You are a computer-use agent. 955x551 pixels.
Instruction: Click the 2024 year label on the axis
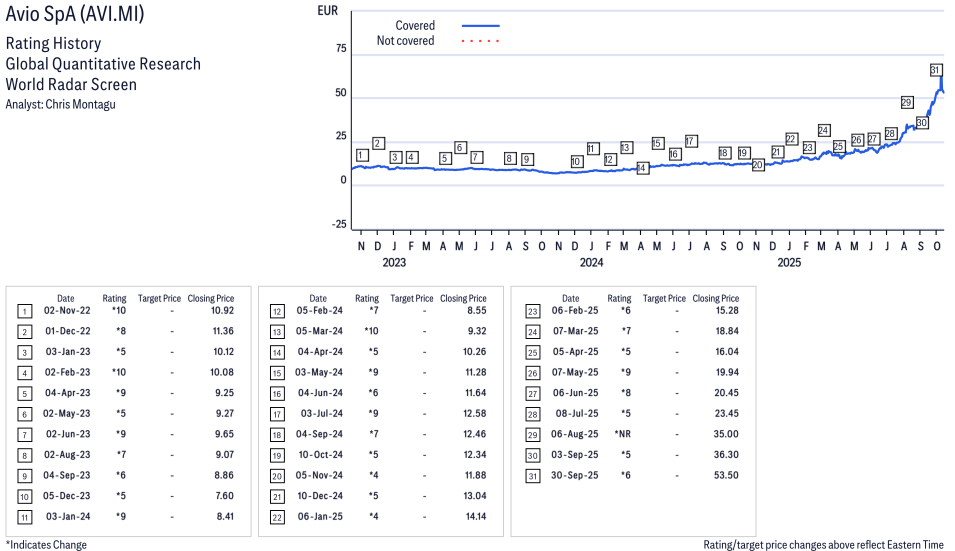tap(592, 263)
